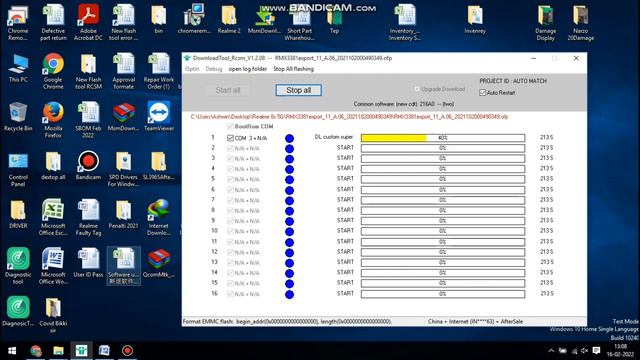Click the red firmware file path text
640x360 pixels.
click(349, 117)
